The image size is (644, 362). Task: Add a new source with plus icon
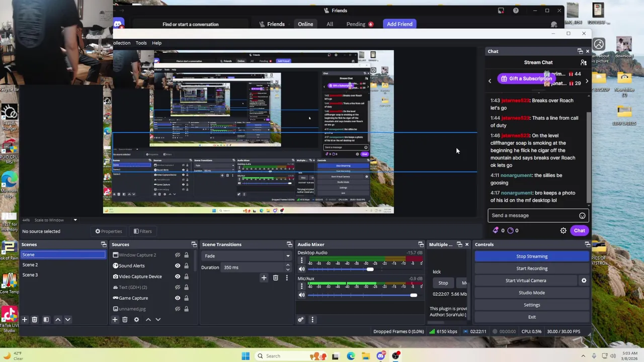pos(115,319)
